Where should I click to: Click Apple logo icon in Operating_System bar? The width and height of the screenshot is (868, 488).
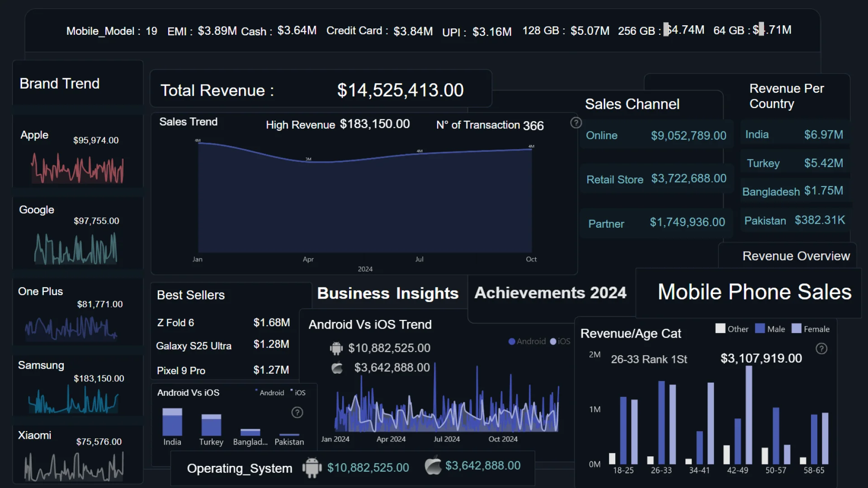(433, 466)
